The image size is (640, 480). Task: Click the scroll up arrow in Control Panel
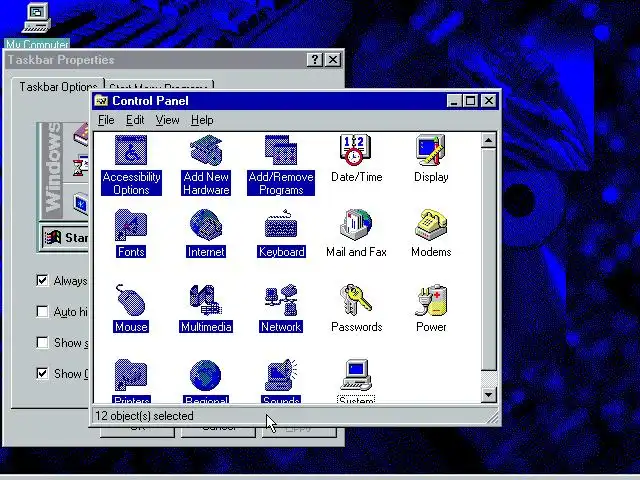[x=489, y=140]
